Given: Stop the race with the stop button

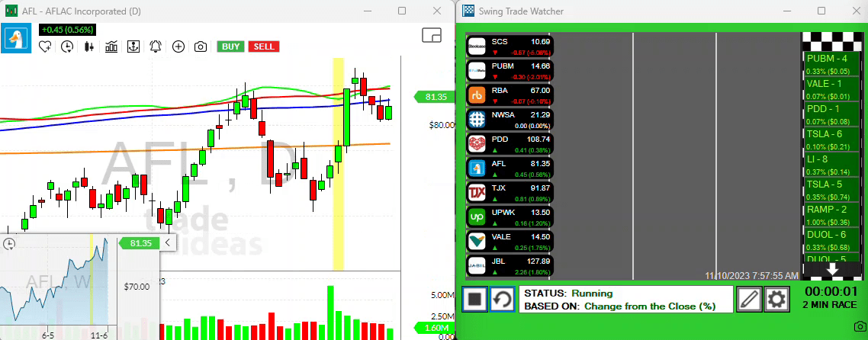Looking at the screenshot, I should [x=474, y=299].
